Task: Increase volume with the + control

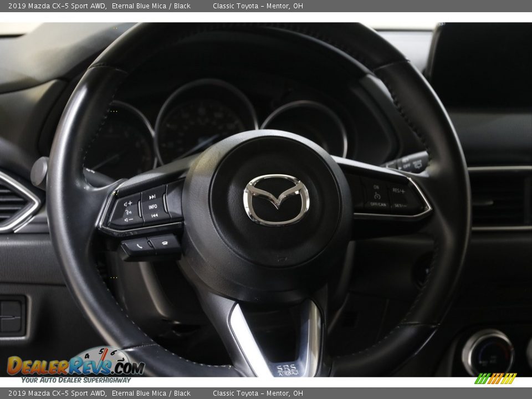Action: coord(128,203)
